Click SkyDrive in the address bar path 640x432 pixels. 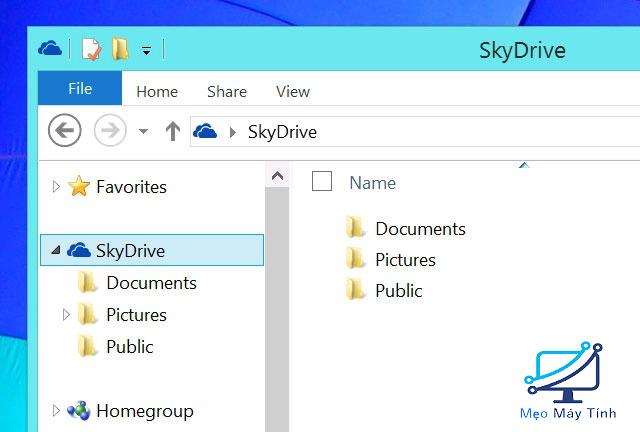[x=282, y=132]
